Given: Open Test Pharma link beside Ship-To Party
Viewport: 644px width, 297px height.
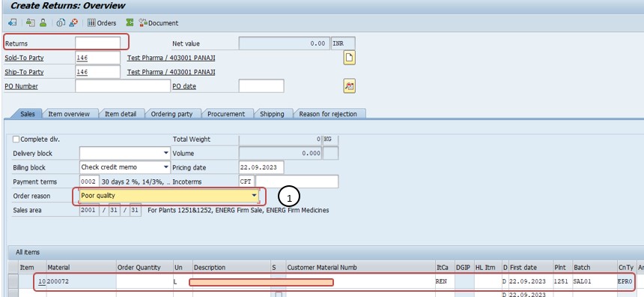Looking at the screenshot, I should click(x=171, y=72).
